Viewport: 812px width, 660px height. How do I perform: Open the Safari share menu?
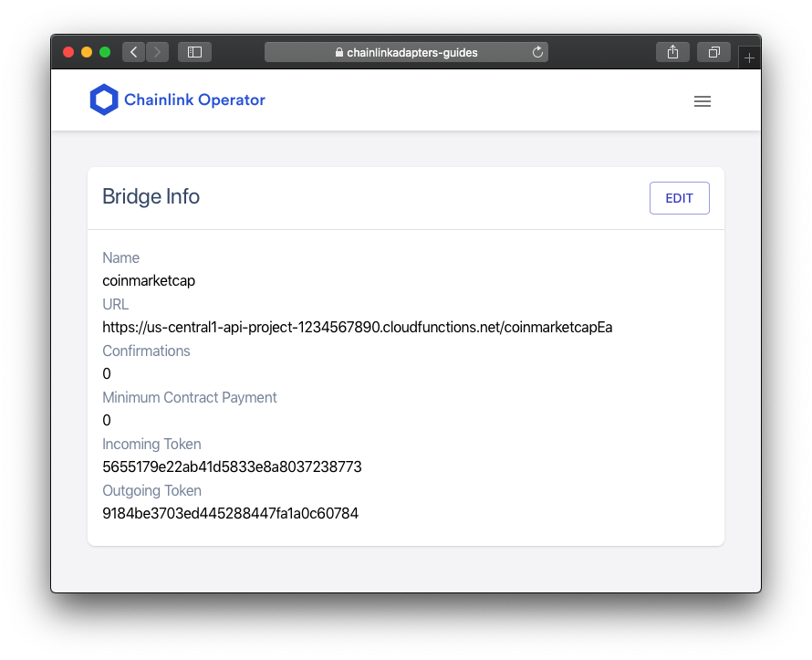click(672, 52)
